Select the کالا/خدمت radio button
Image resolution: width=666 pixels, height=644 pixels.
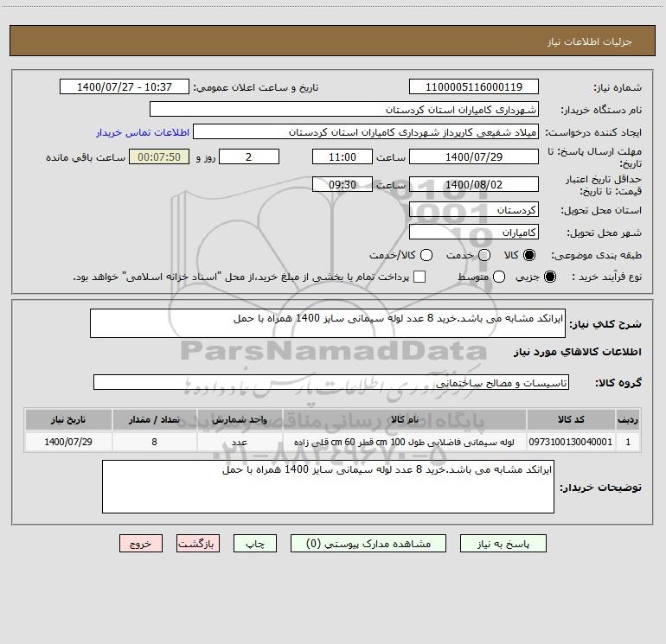click(x=426, y=255)
